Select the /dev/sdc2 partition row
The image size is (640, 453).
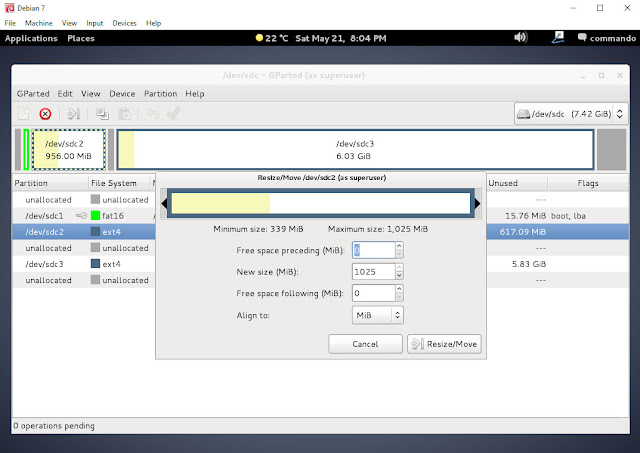(x=320, y=232)
